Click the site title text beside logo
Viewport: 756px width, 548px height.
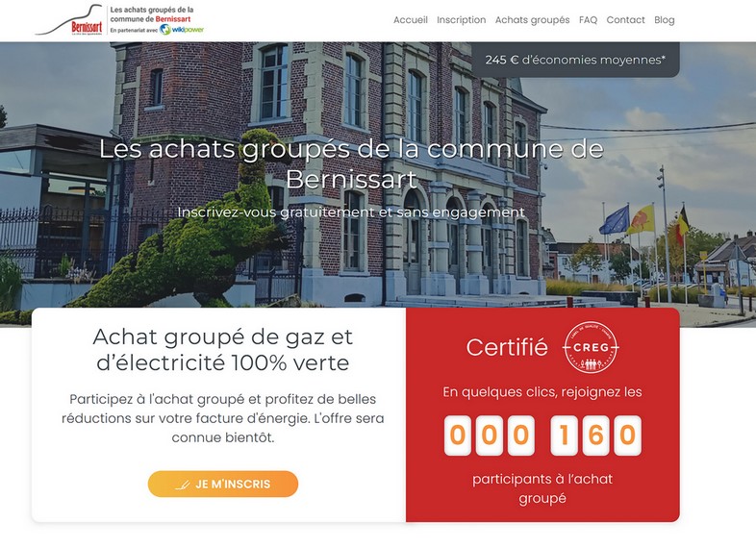[152, 14]
